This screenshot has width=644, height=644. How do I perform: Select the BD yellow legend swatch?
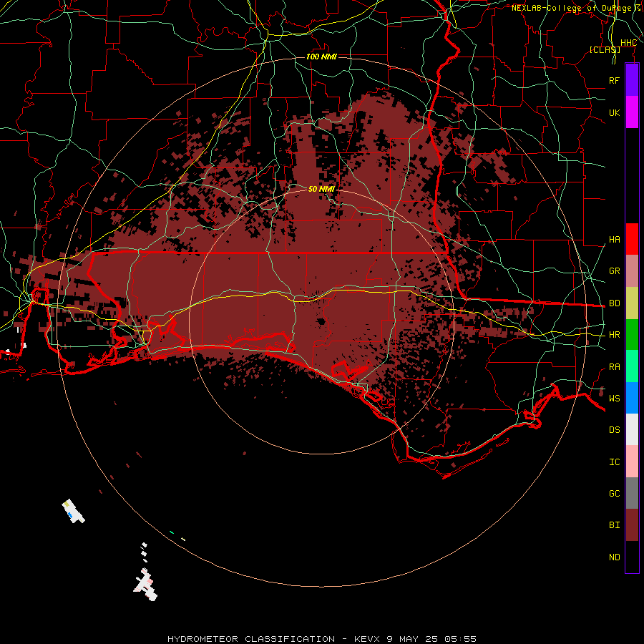click(632, 303)
